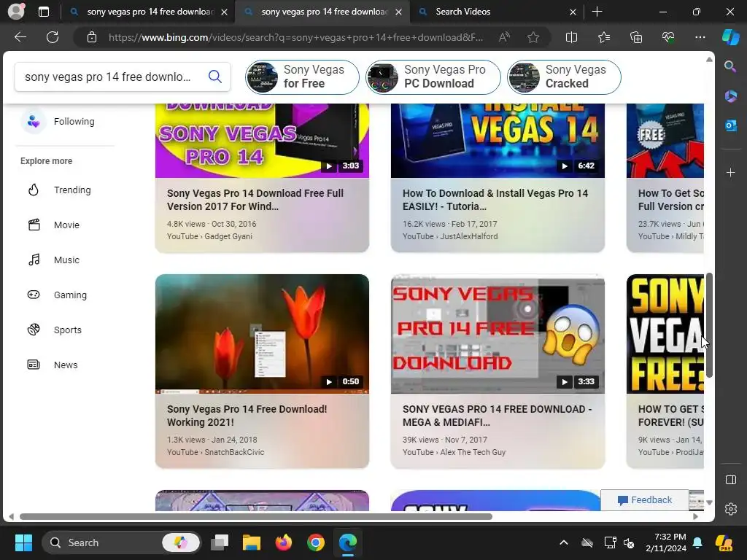Select Sony Vegas for Free suggestion
The image size is (747, 560).
(302, 77)
